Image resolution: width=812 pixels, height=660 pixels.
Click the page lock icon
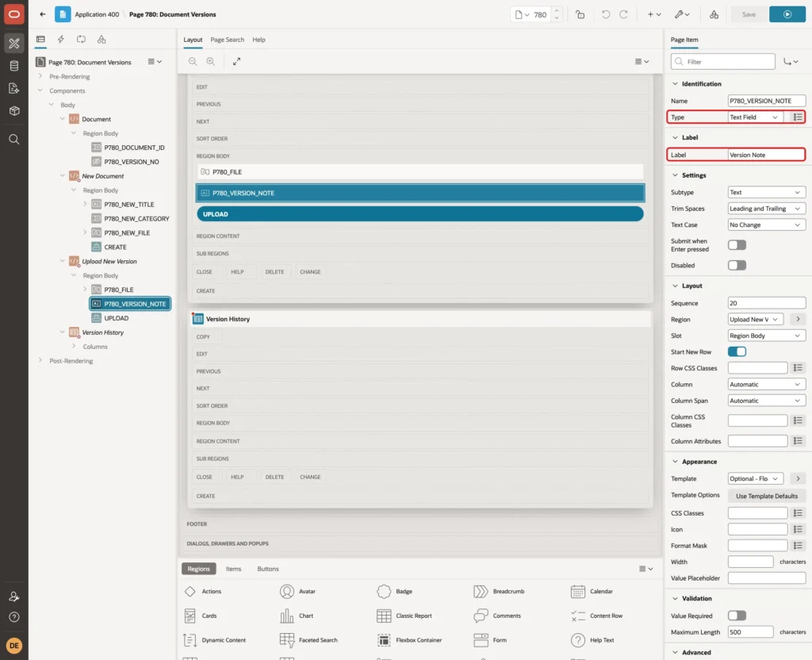click(580, 14)
